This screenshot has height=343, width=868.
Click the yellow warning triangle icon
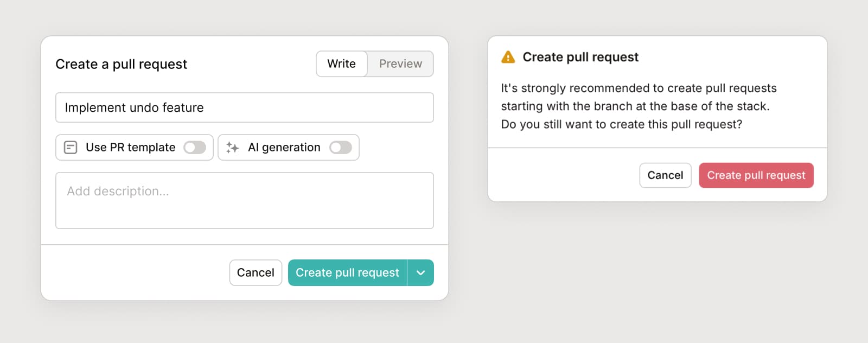pyautogui.click(x=508, y=57)
